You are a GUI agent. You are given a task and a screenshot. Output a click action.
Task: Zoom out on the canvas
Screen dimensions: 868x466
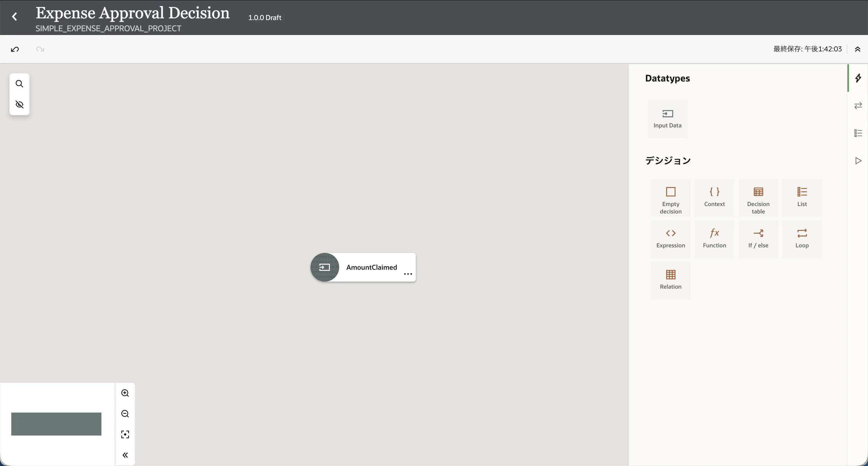tap(125, 414)
